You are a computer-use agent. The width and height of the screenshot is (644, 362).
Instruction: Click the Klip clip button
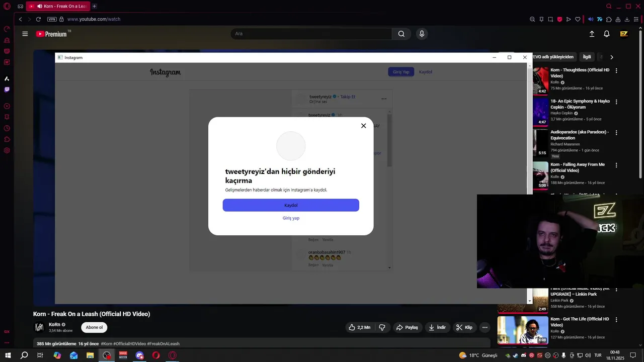[x=464, y=327]
